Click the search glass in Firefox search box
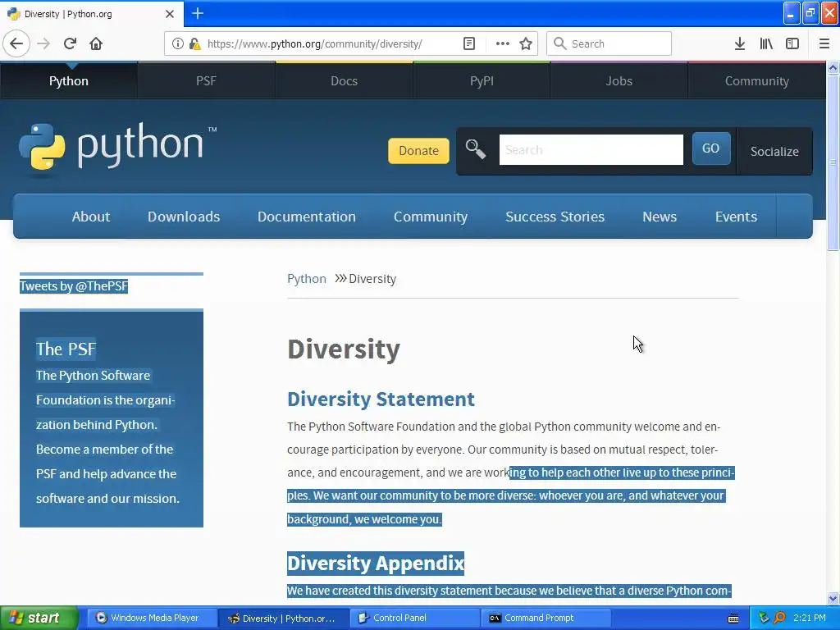The width and height of the screenshot is (840, 630). (559, 43)
